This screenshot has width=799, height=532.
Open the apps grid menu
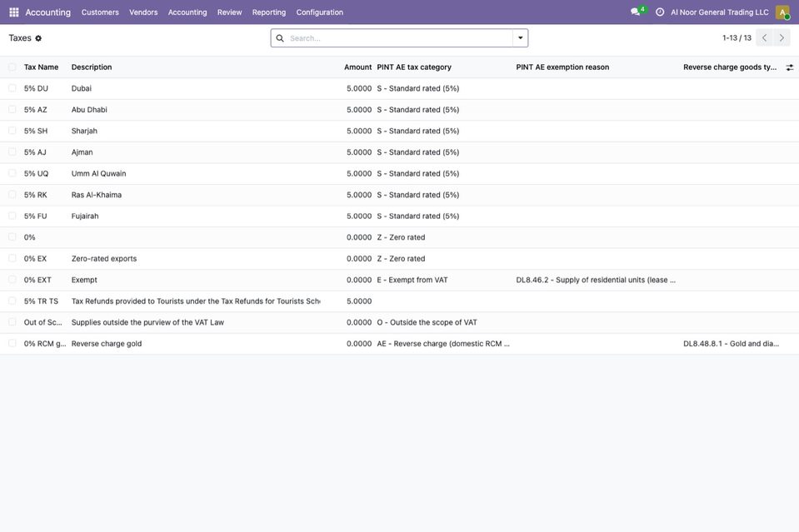pos(14,12)
